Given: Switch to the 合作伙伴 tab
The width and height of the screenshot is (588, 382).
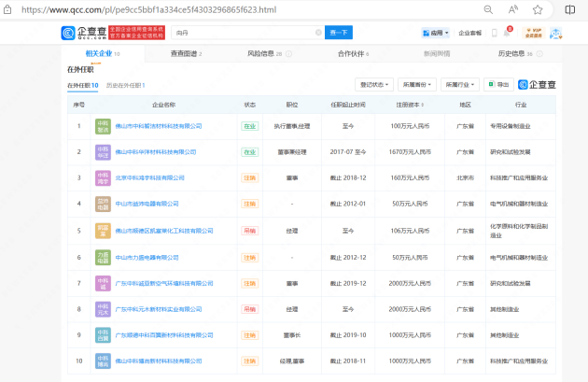Looking at the screenshot, I should [353, 53].
